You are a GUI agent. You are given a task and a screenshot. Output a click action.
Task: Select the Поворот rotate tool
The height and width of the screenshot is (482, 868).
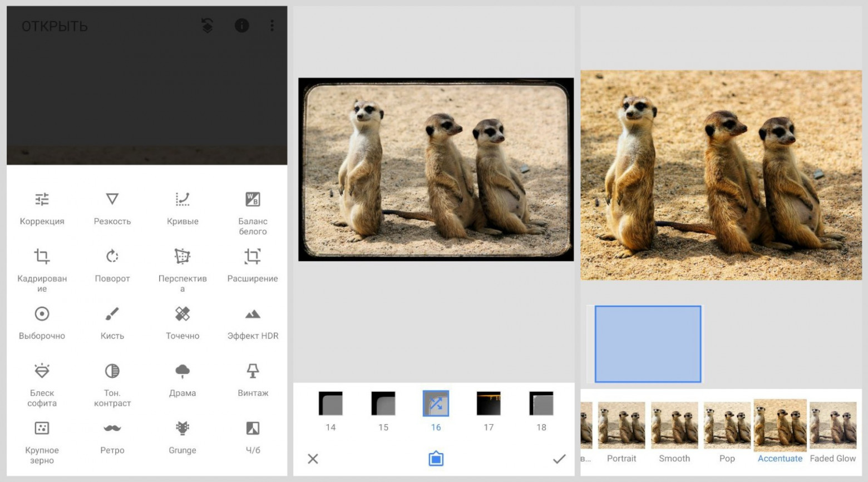[112, 264]
